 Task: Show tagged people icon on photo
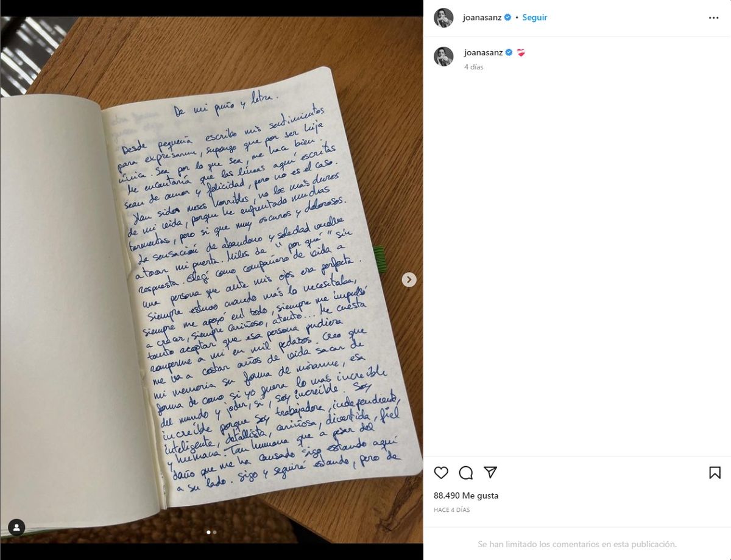point(16,527)
